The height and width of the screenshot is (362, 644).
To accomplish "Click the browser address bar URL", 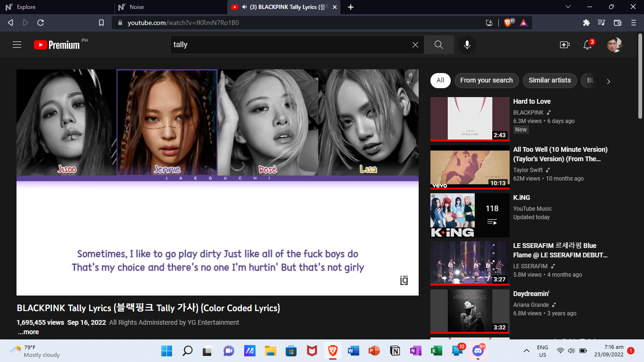I will click(183, 23).
